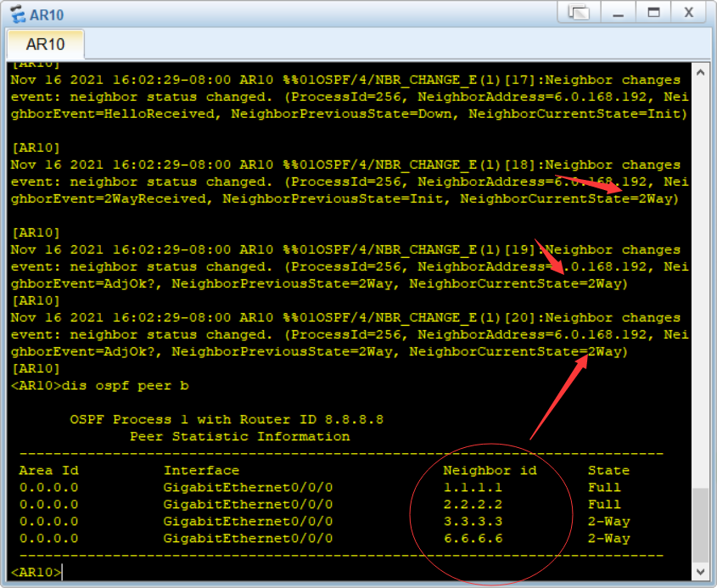Click neighbor id 2.2.2.2
717x588 pixels.
click(473, 504)
